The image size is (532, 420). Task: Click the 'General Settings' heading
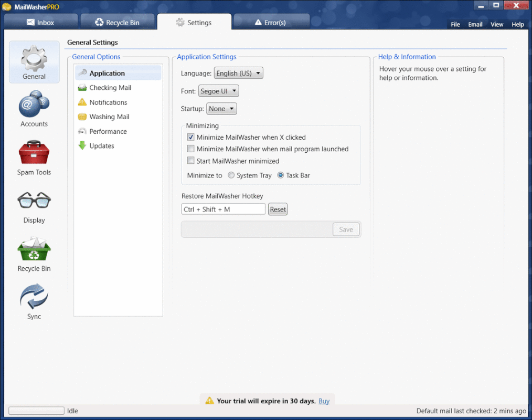[93, 43]
